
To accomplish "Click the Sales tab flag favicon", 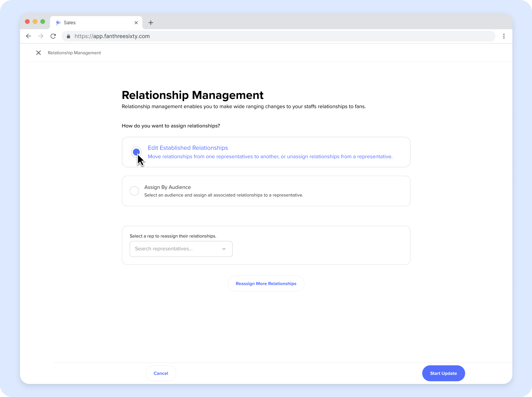I will pos(58,23).
